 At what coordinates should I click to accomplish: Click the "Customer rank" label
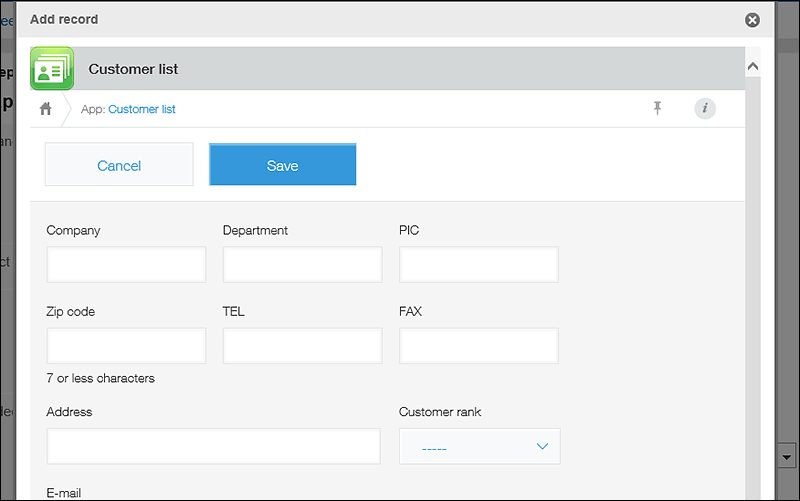point(440,412)
